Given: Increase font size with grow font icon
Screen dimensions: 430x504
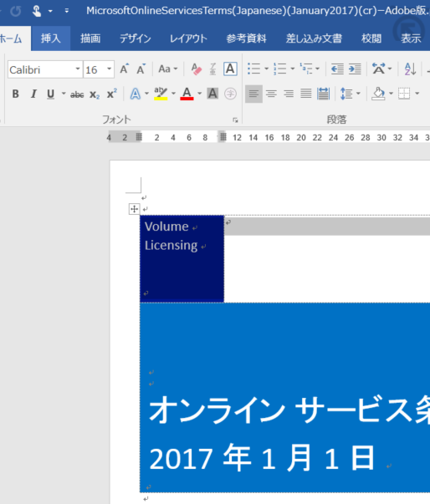Looking at the screenshot, I should (124, 69).
